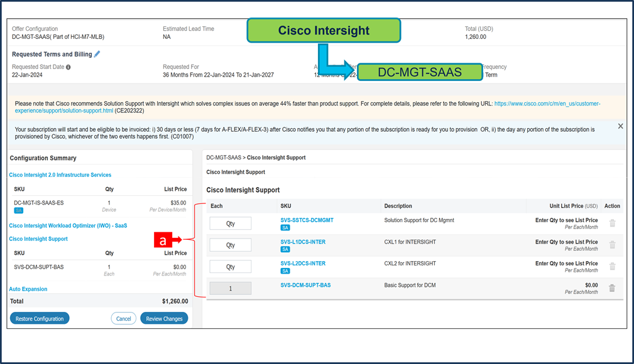Click the $35.00 list price value
Viewport: 634px width, 364px height.
178,203
